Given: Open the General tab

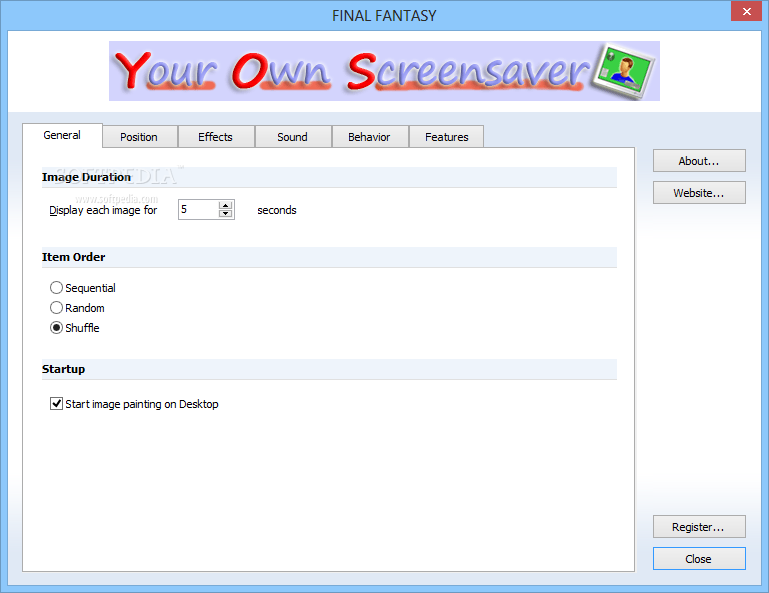Looking at the screenshot, I should coord(62,135).
